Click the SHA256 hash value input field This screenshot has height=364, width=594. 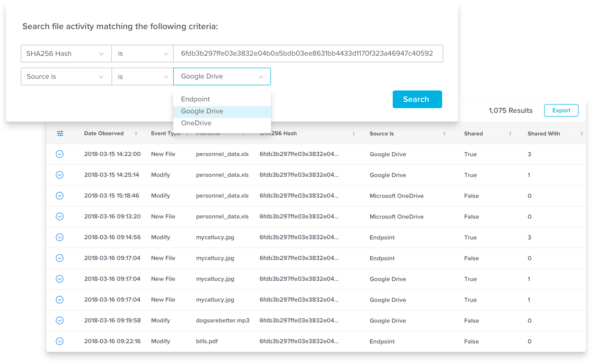point(308,54)
